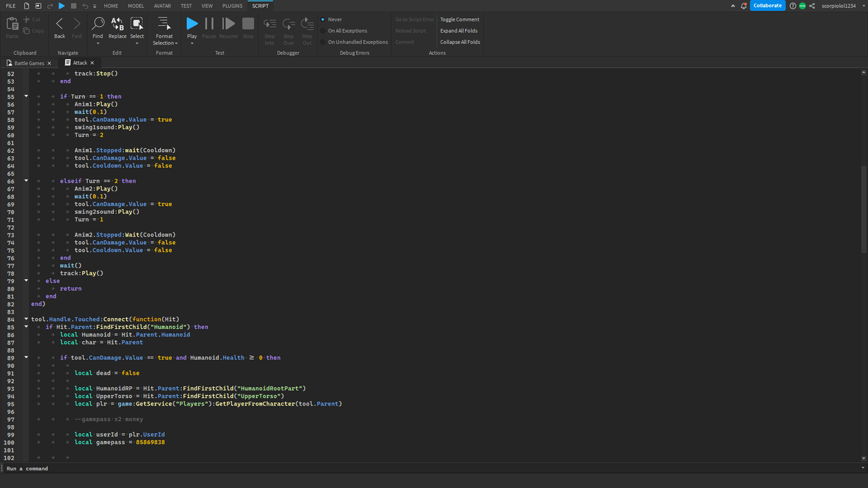
Task: Switch to the MODEL ribbon tab
Action: 136,6
